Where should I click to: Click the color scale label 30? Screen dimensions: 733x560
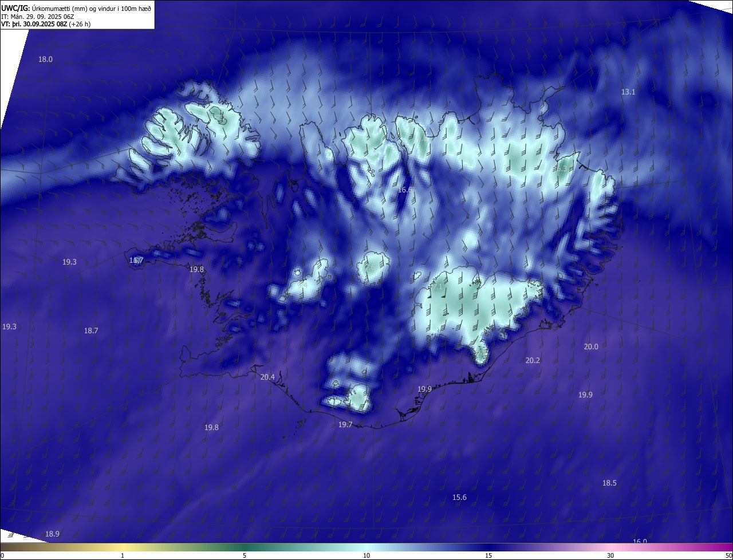(x=610, y=556)
